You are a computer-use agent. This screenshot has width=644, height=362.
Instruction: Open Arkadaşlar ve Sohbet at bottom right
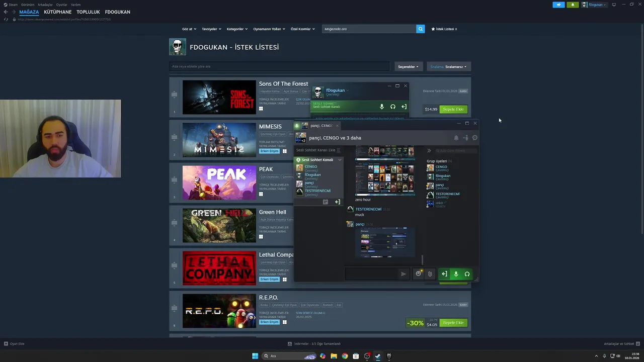click(622, 344)
